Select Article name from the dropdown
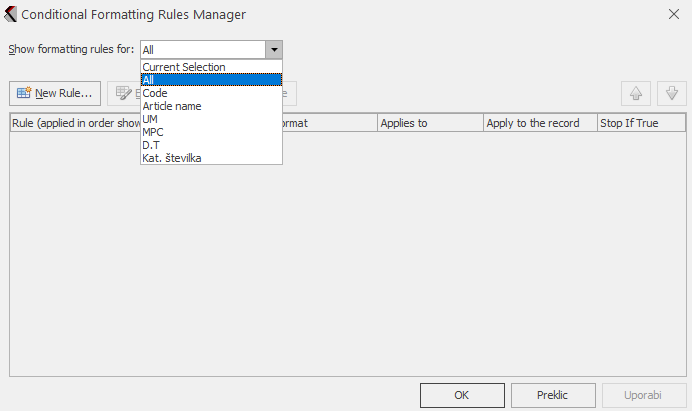 point(211,106)
